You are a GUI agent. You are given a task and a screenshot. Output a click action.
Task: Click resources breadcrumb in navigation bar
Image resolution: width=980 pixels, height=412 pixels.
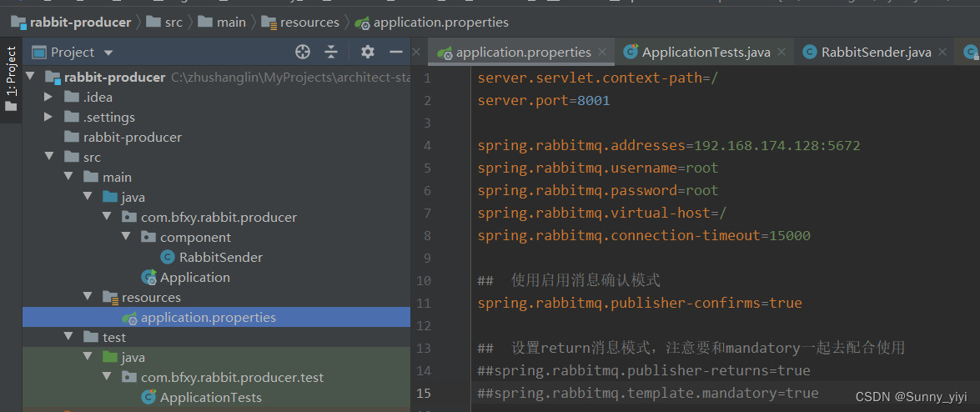pos(300,23)
